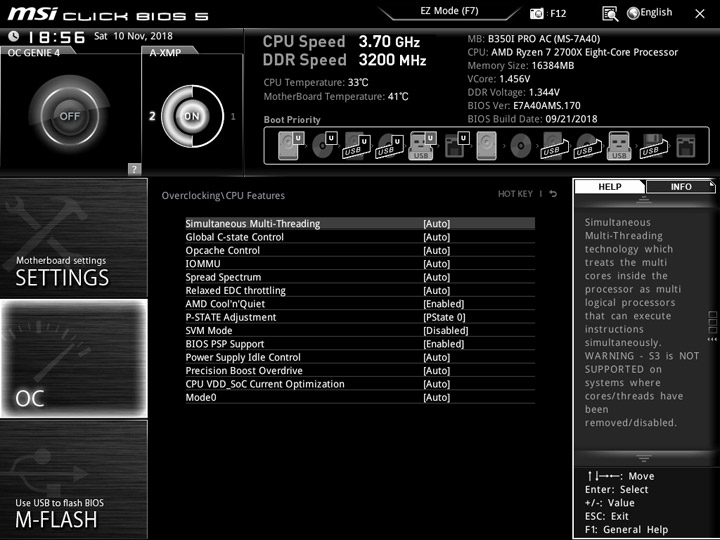Click the CPU Speed 3.70 GHz readout
The height and width of the screenshot is (540, 720).
coord(341,42)
